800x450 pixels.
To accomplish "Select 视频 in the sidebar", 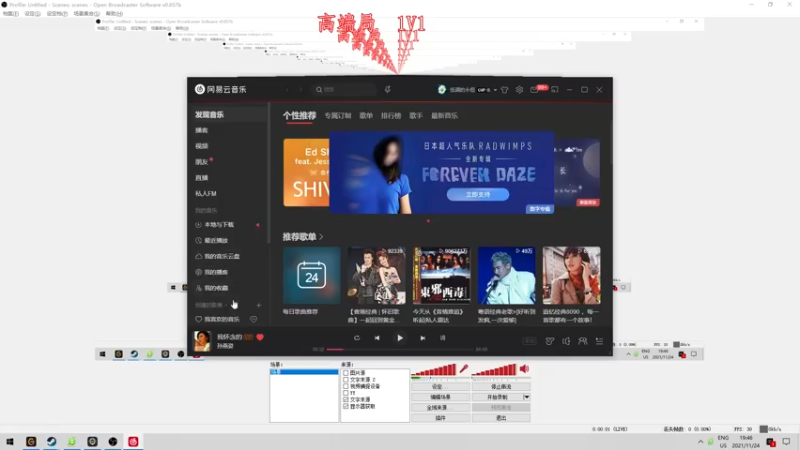I will click(202, 146).
